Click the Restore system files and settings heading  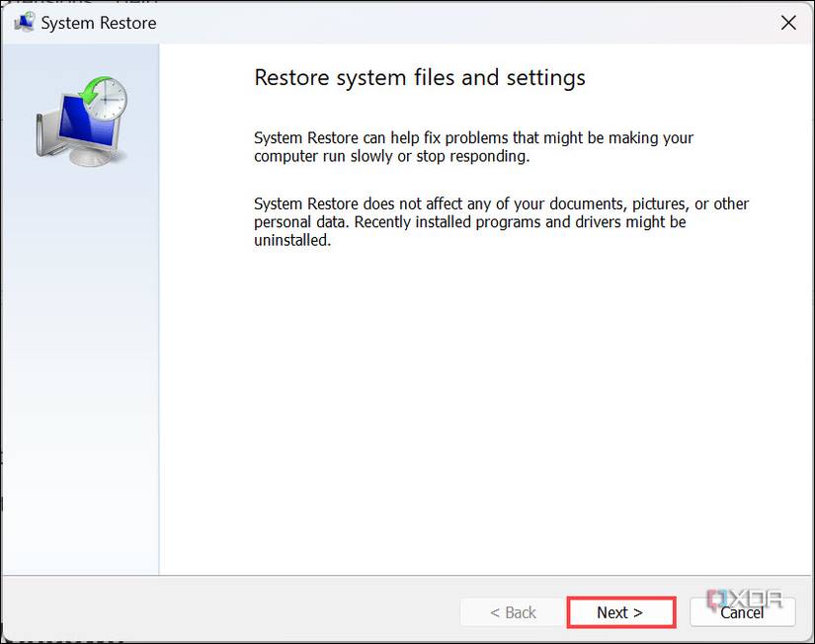(x=419, y=77)
